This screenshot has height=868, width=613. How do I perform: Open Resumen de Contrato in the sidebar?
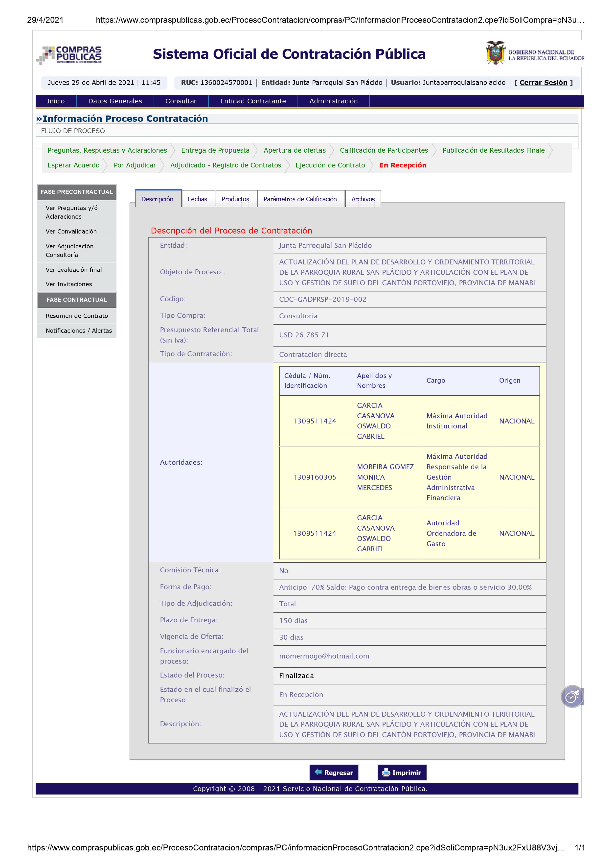point(77,316)
